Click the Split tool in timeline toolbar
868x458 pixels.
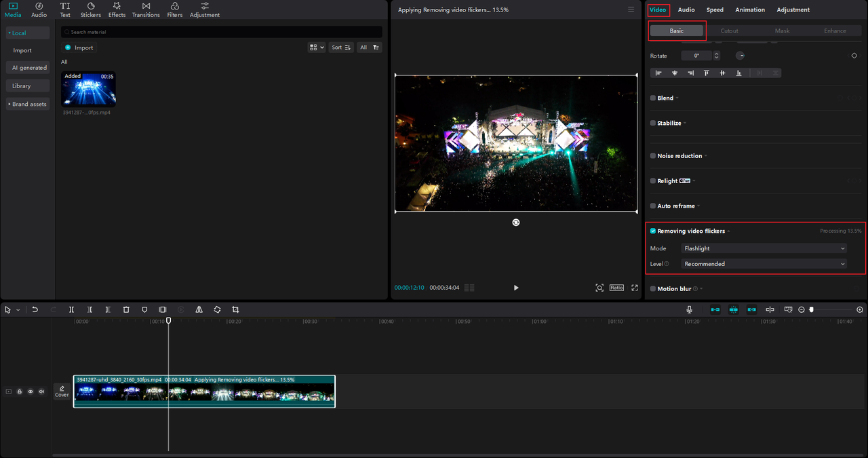click(x=71, y=309)
